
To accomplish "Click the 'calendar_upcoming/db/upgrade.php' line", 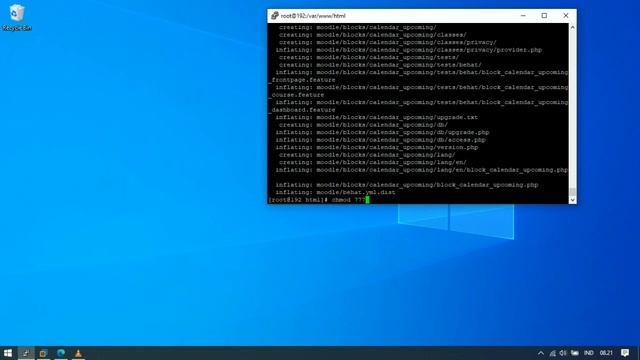I will [x=382, y=132].
